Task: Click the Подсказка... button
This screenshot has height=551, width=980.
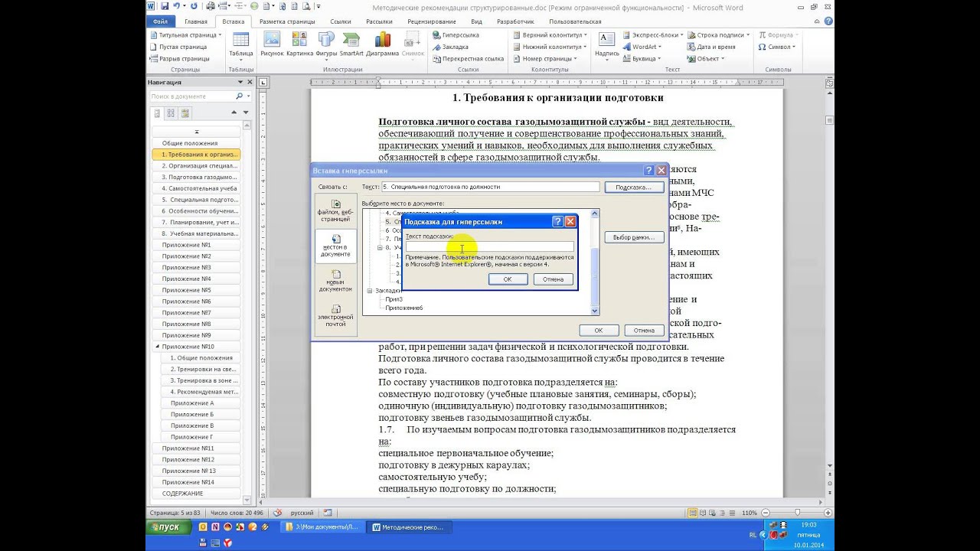Action: click(633, 187)
